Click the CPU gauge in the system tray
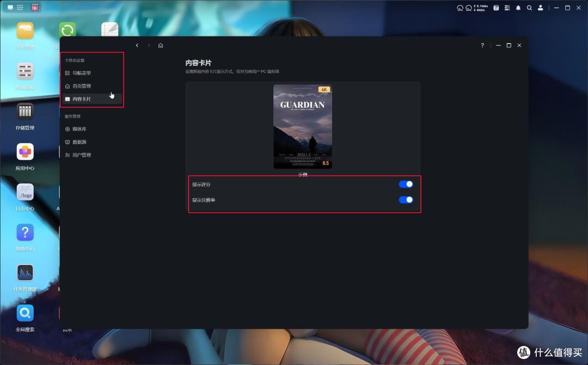Screen dimensions: 588x365 pos(460,8)
